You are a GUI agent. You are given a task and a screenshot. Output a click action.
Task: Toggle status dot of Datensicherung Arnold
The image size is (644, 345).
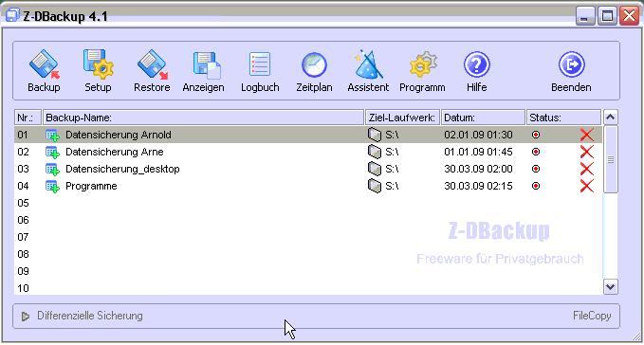pos(536,135)
